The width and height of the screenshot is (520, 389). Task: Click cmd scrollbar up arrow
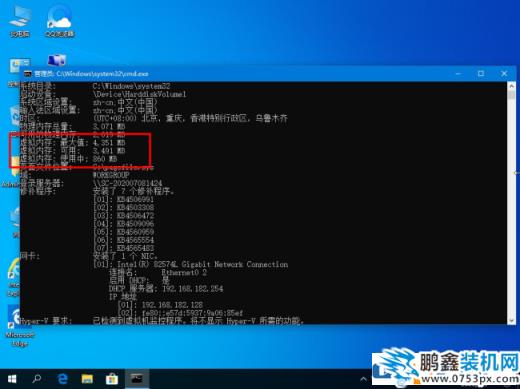(511, 86)
